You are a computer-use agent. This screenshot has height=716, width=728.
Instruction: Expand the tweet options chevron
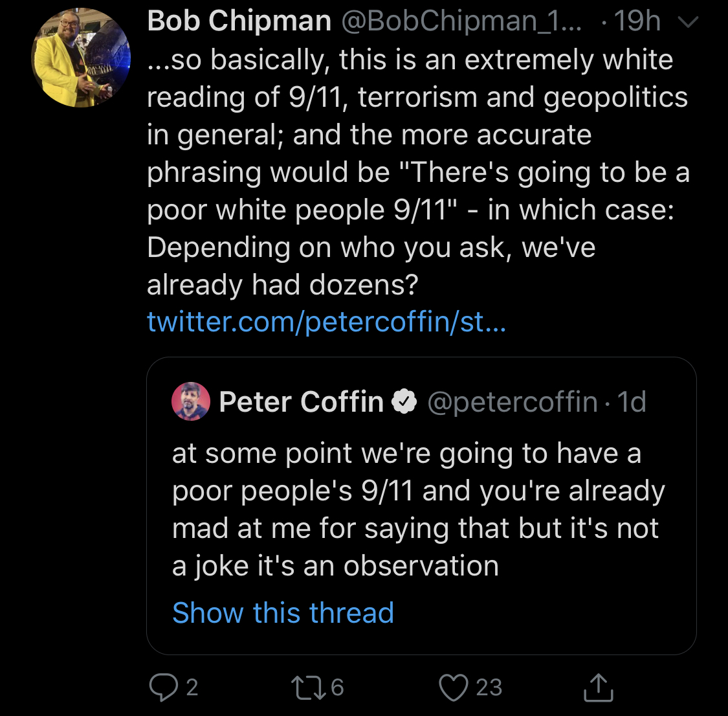(688, 22)
